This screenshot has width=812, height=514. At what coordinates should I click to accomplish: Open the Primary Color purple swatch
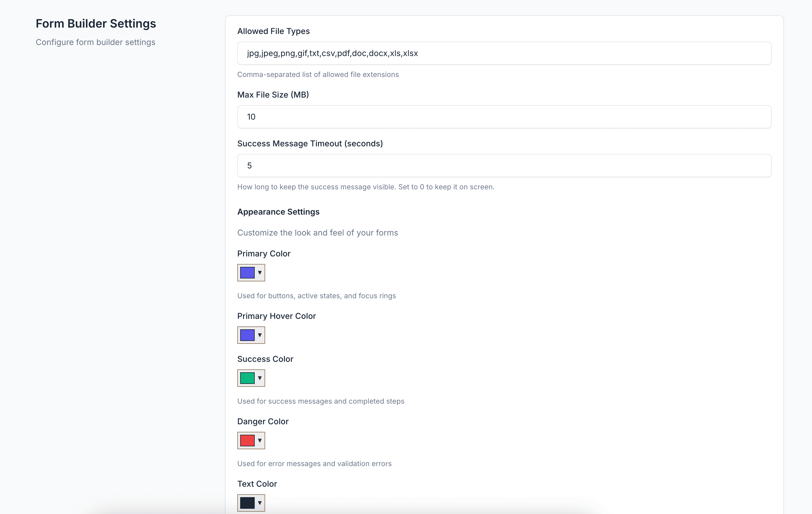247,272
